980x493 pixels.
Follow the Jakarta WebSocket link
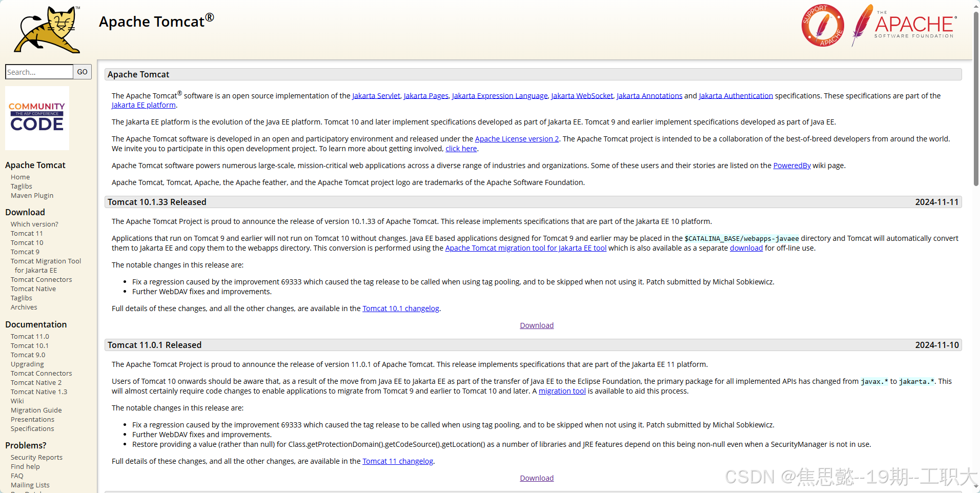click(x=582, y=95)
